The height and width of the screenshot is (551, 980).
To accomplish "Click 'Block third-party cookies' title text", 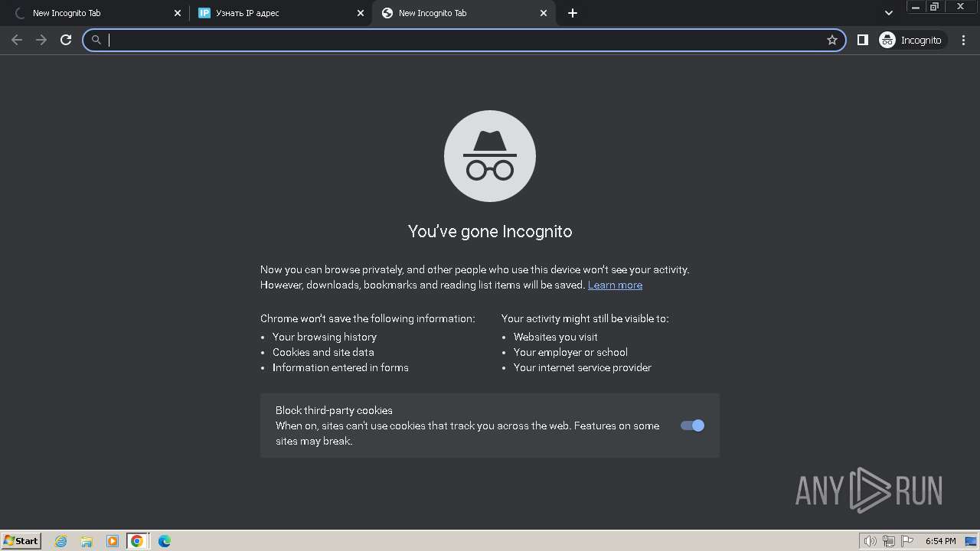I will pyautogui.click(x=334, y=410).
